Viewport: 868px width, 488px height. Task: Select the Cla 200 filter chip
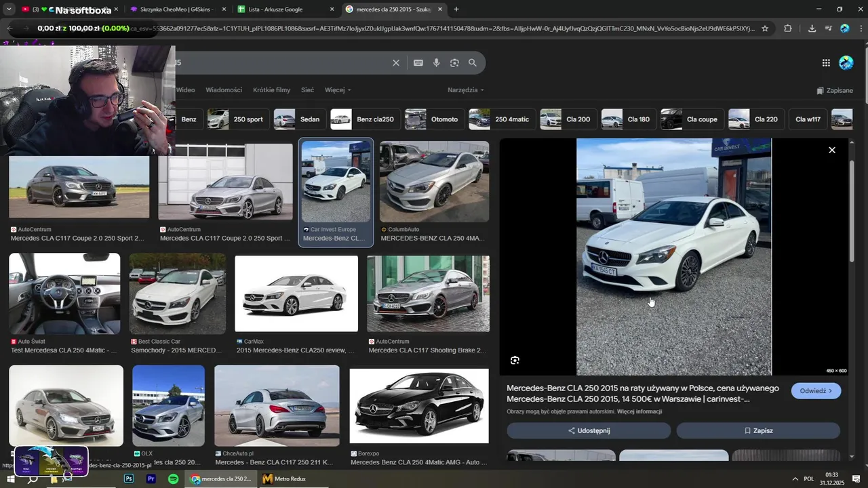click(569, 119)
